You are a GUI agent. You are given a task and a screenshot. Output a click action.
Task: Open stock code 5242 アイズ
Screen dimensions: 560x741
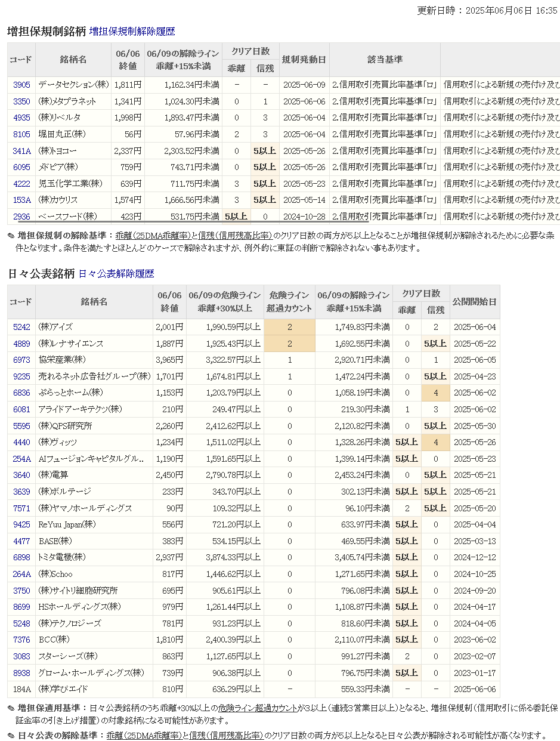pyautogui.click(x=21, y=327)
